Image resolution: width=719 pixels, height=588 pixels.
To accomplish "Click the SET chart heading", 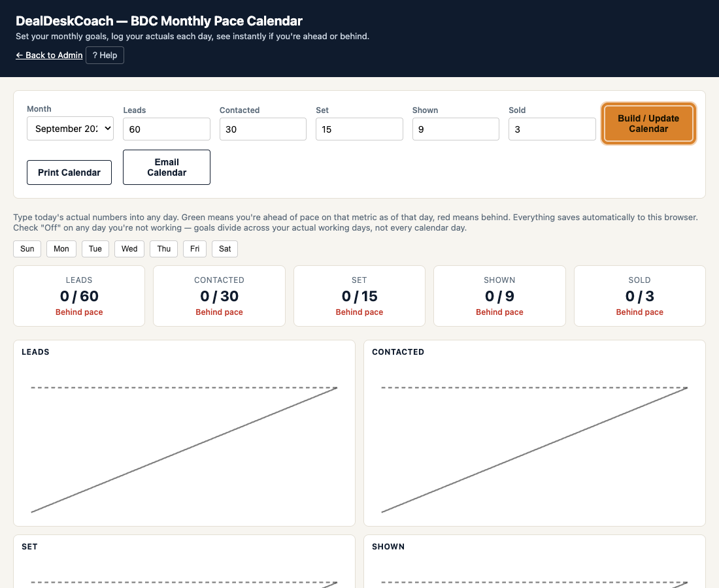I will tap(29, 547).
